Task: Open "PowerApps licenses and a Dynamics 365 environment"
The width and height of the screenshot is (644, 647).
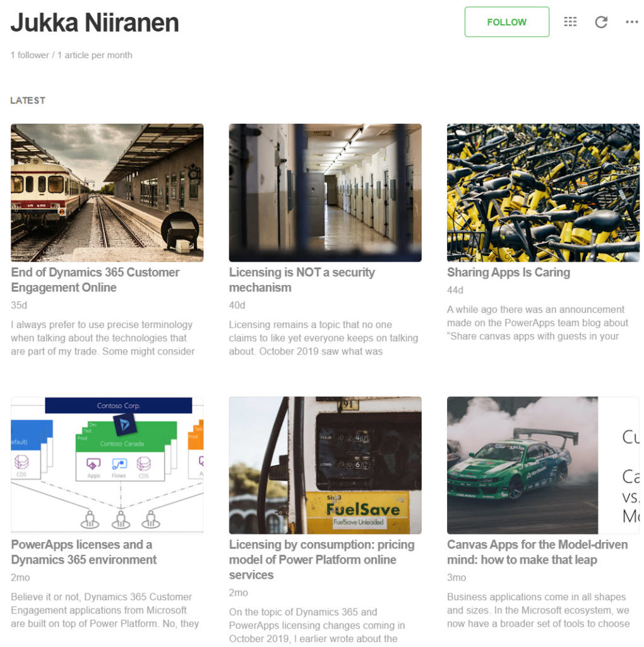Action: pyautogui.click(x=84, y=552)
